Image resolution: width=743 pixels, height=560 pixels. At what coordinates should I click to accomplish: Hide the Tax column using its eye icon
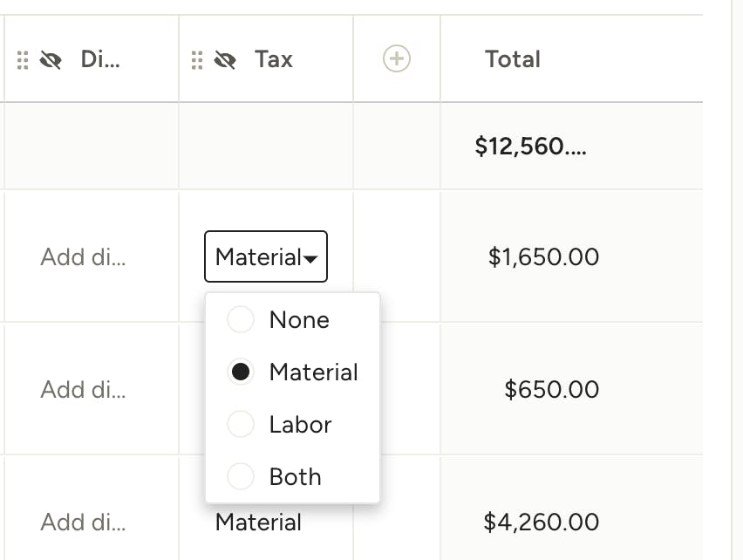pos(225,59)
